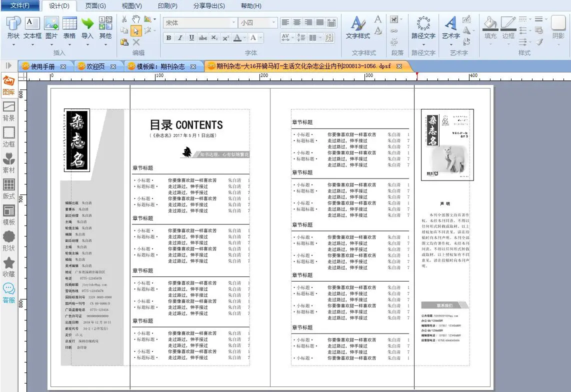Toggle italic text style

tap(180, 38)
